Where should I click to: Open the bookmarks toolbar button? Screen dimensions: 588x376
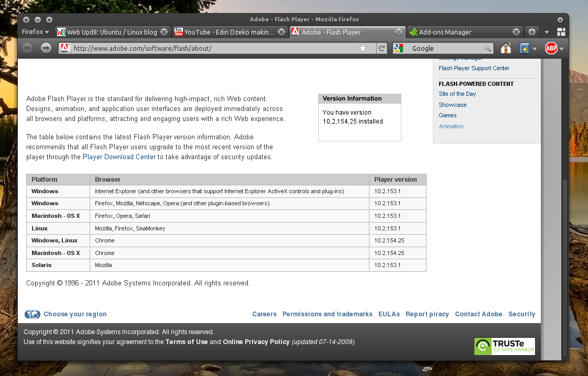[524, 48]
